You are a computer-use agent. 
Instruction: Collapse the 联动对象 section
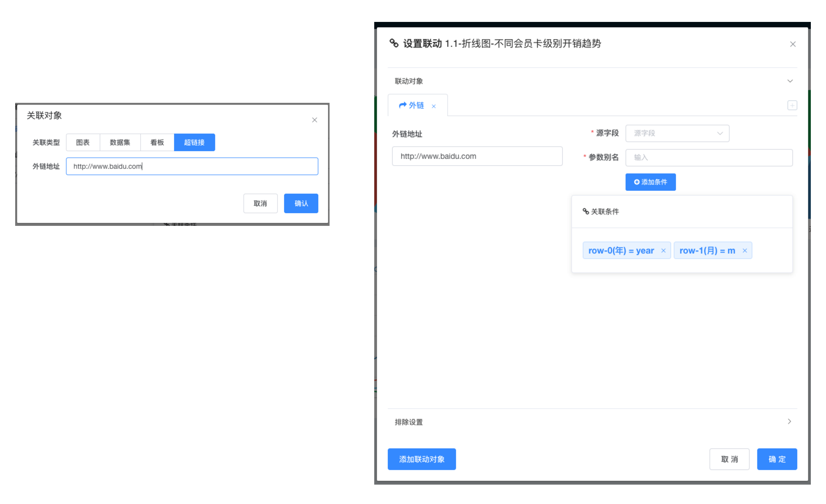(x=790, y=81)
